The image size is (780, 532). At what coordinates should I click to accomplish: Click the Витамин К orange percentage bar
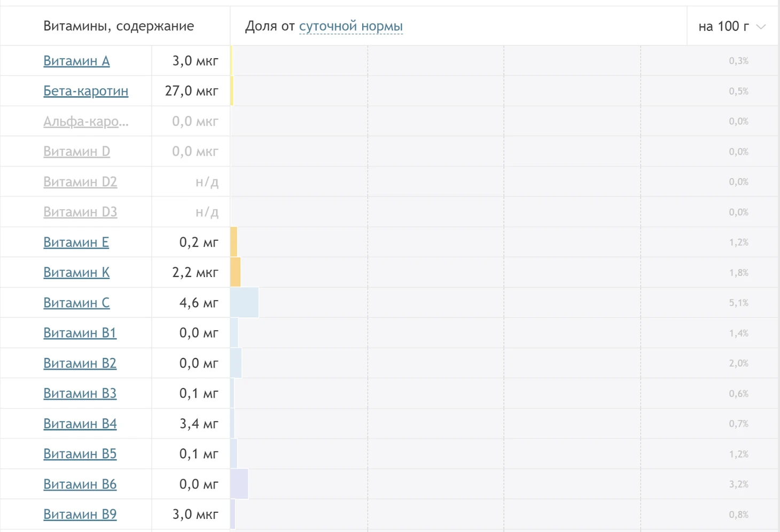tap(236, 272)
